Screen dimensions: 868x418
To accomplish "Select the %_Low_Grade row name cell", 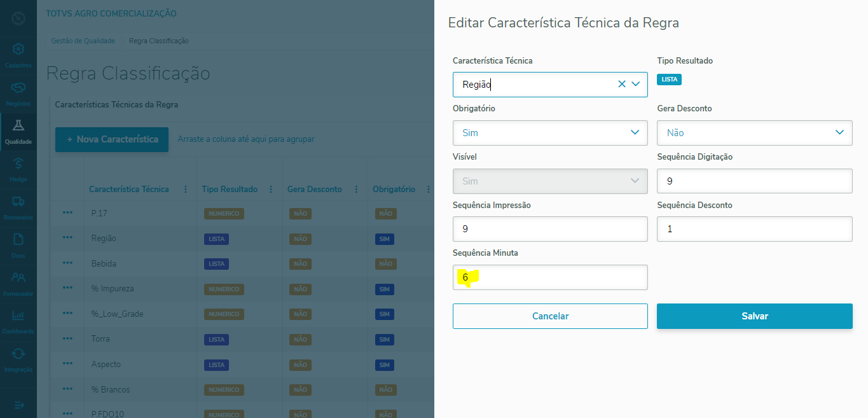I will [x=118, y=314].
